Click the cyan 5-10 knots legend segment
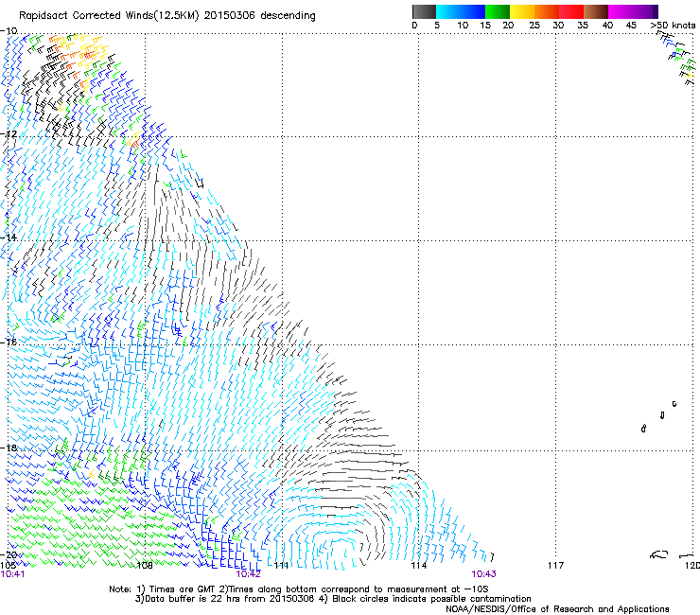The height and width of the screenshot is (615, 700). click(x=448, y=11)
